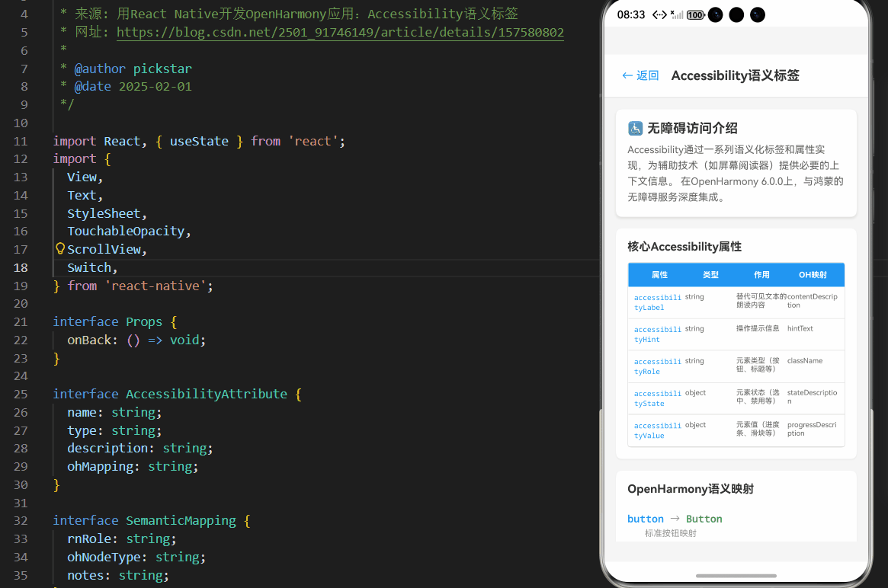Click the signal strength icon in the phone status bar
Viewport: 888px width, 588px height.
point(676,15)
